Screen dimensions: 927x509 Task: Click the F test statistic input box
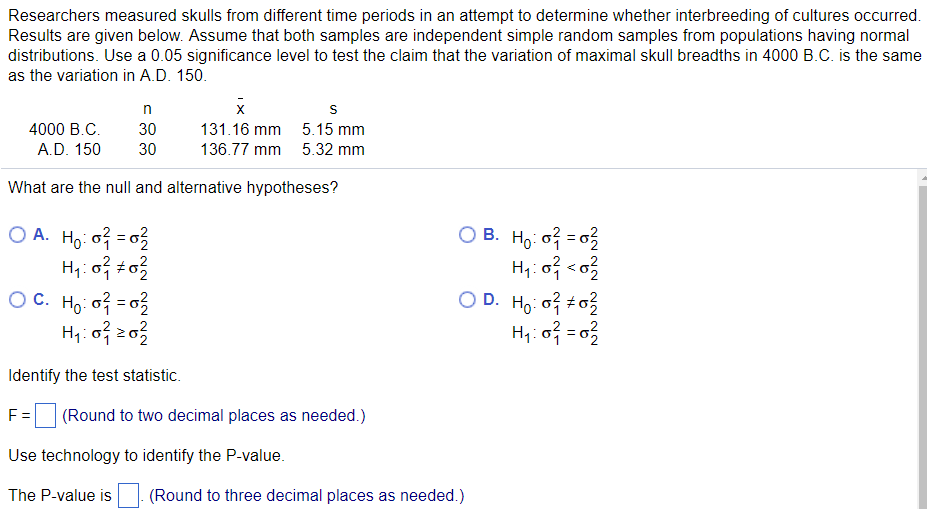click(45, 415)
